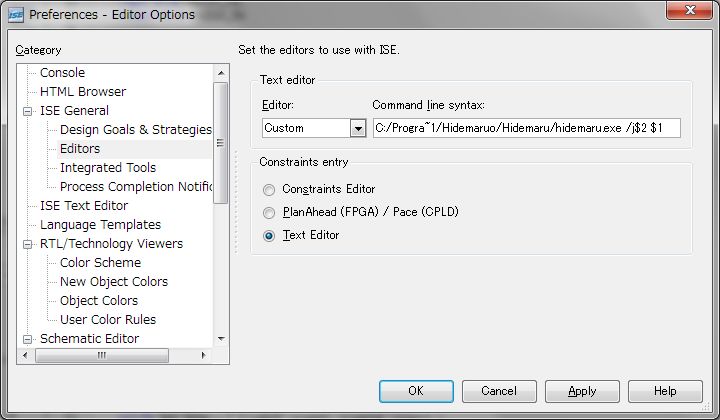This screenshot has width=720, height=420.
Task: Click the Help button
Action: [x=665, y=391]
